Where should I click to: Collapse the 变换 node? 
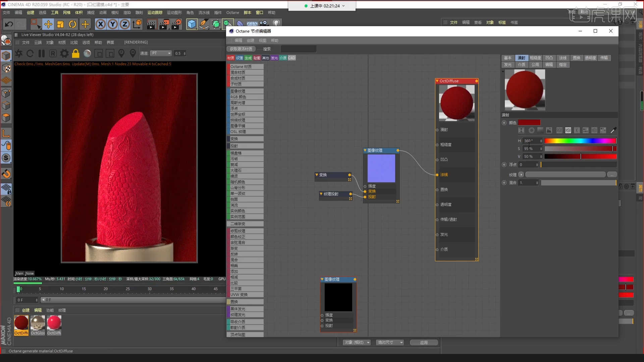tap(317, 175)
